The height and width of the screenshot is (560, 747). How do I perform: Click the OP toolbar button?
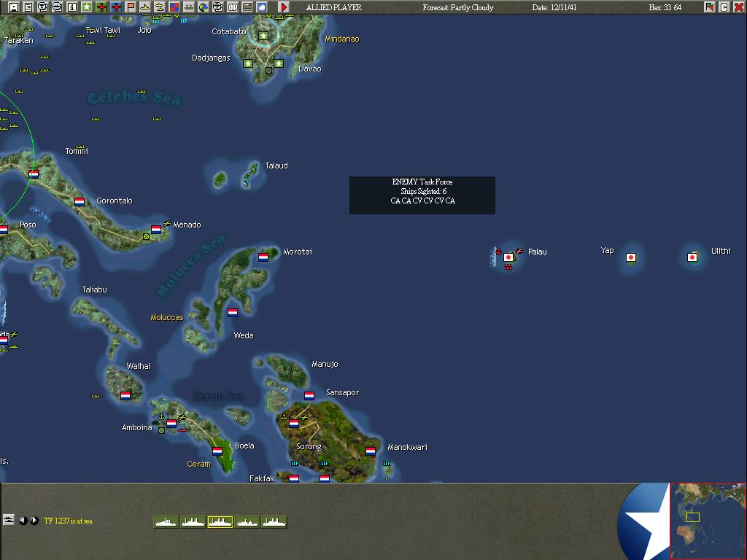click(x=233, y=7)
